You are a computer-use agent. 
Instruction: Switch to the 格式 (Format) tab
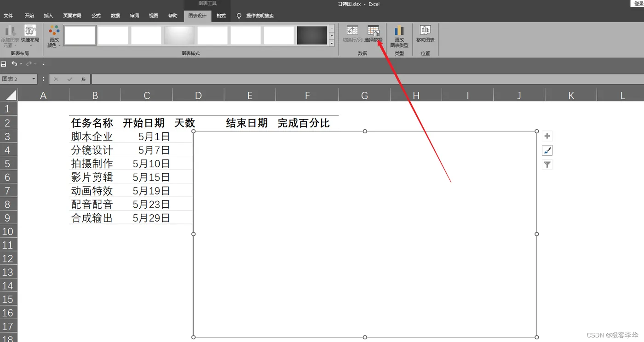(x=221, y=16)
